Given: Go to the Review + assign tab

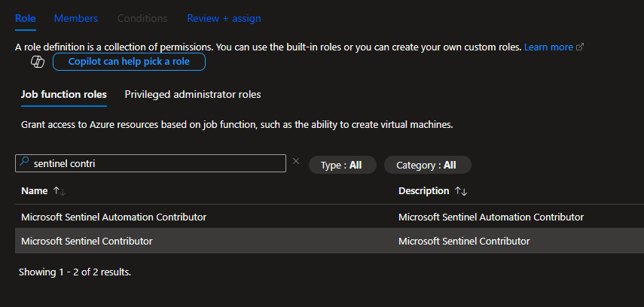Looking at the screenshot, I should (223, 17).
